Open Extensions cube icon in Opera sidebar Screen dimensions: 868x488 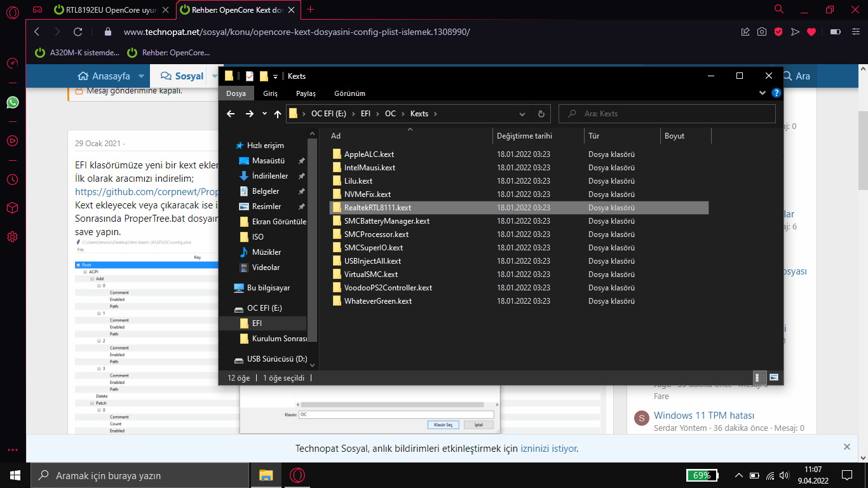[12, 208]
